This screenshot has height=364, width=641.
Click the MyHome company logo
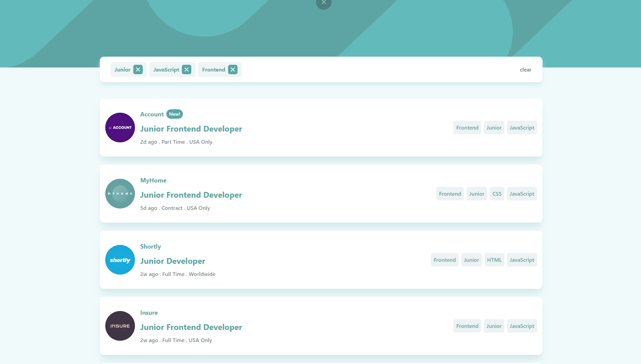[x=120, y=194]
